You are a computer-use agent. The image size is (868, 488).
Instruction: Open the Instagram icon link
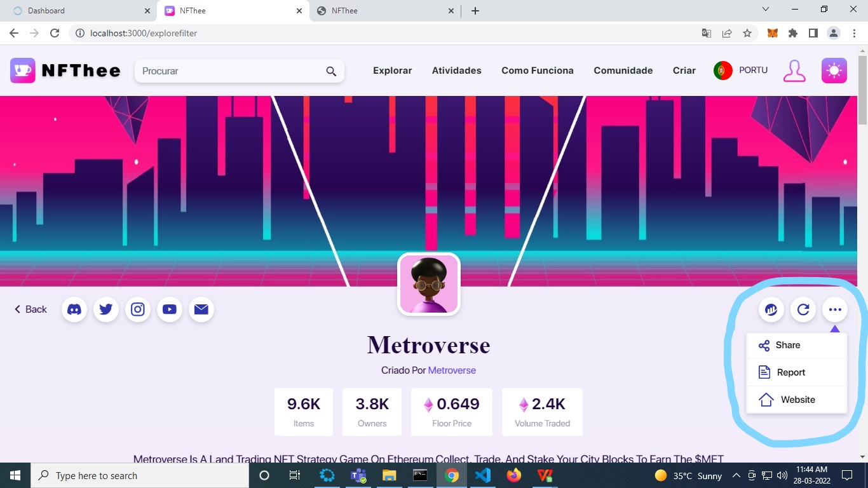click(138, 309)
